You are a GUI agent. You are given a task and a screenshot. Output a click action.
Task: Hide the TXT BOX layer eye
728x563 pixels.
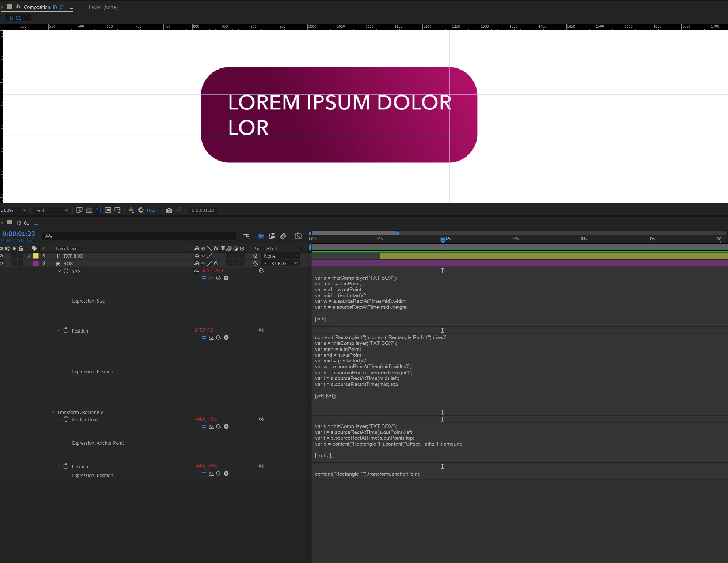tap(2, 256)
